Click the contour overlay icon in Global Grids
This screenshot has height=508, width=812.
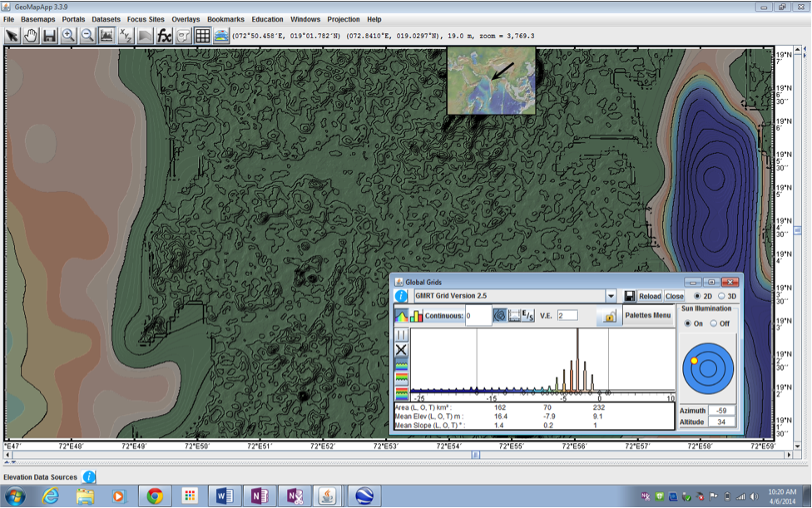(x=498, y=316)
